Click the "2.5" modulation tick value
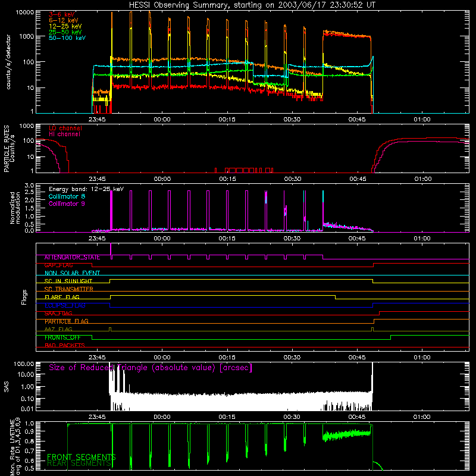Image resolution: width=476 pixels, height=476 pixels. pyautogui.click(x=29, y=192)
